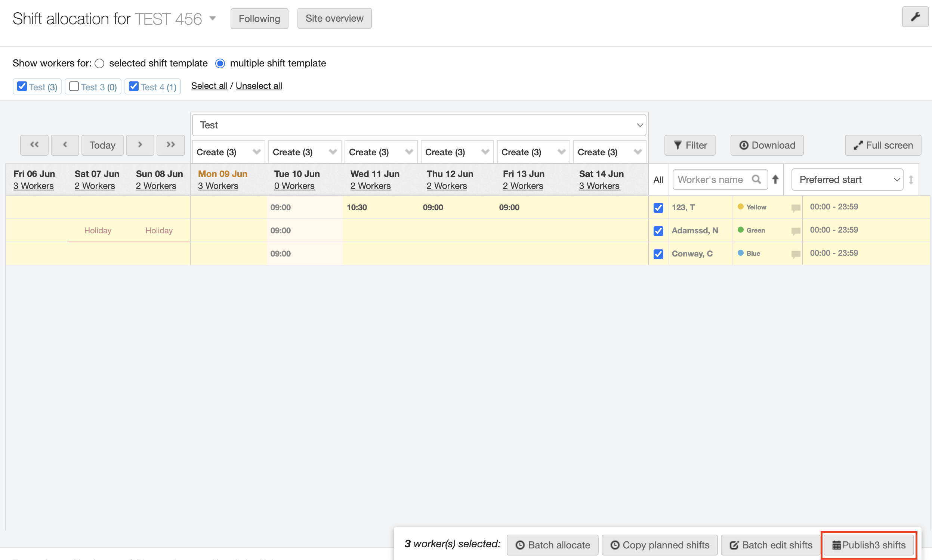Click the wrench settings icon
Image resolution: width=932 pixels, height=560 pixels.
[915, 17]
